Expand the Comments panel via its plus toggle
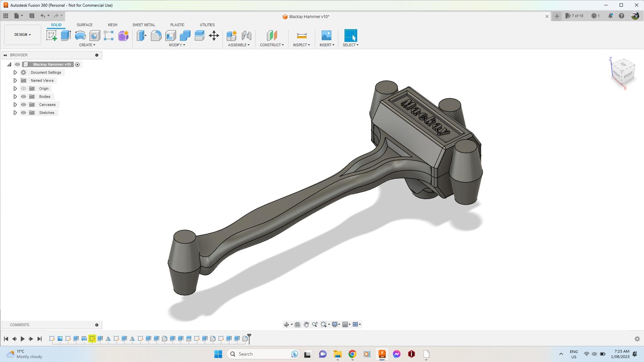 [x=97, y=325]
